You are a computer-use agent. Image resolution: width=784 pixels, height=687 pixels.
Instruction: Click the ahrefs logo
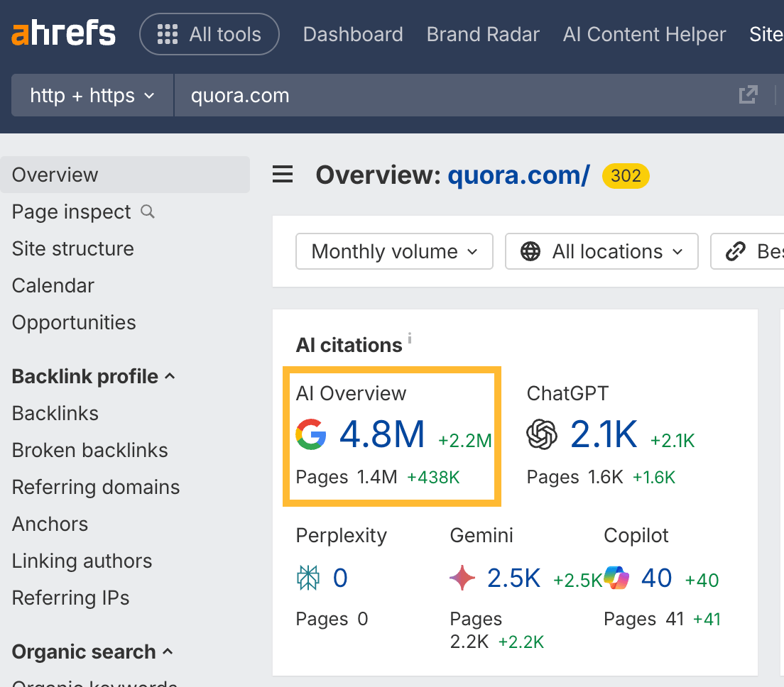63,33
